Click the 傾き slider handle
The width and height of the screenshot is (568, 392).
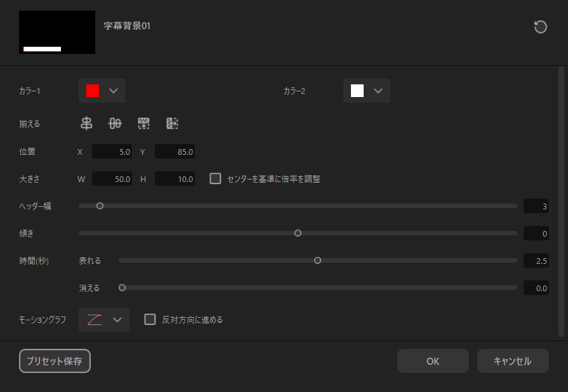pyautogui.click(x=298, y=233)
